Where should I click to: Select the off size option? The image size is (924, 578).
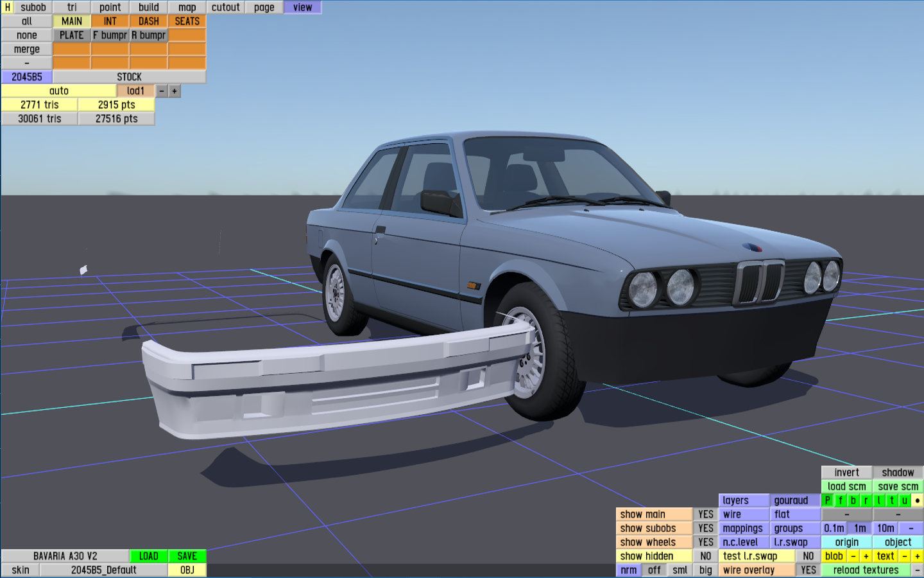(654, 570)
